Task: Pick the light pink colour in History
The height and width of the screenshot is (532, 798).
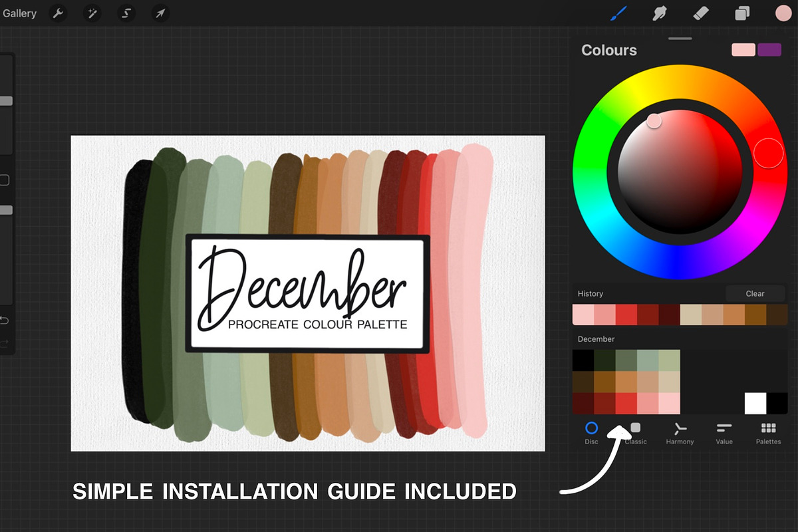Action: 583,315
